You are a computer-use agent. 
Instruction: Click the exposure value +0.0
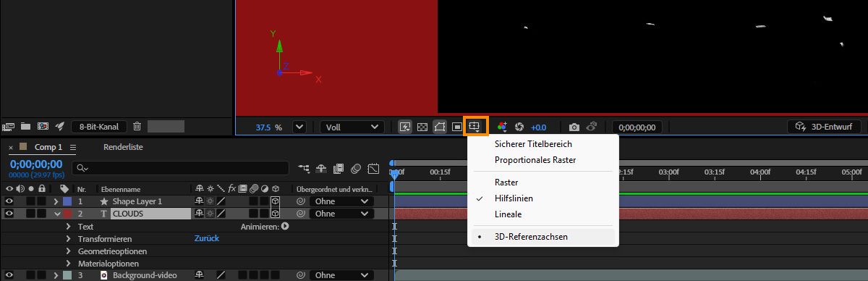(538, 127)
